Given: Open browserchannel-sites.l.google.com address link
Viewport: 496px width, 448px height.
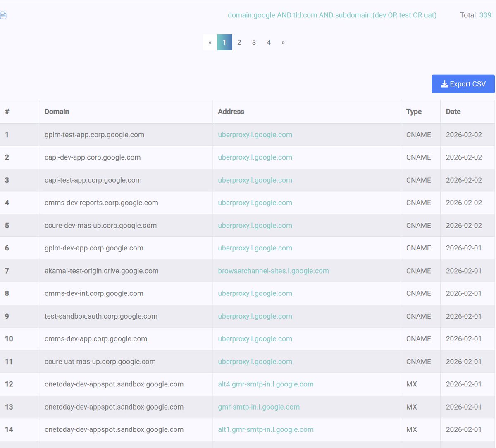Looking at the screenshot, I should [x=273, y=271].
